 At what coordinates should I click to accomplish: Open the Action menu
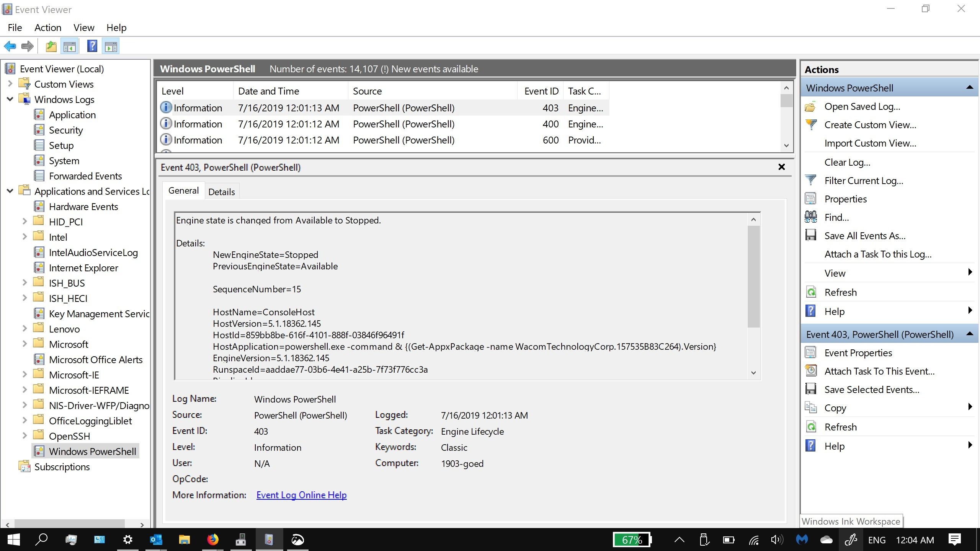pos(48,28)
